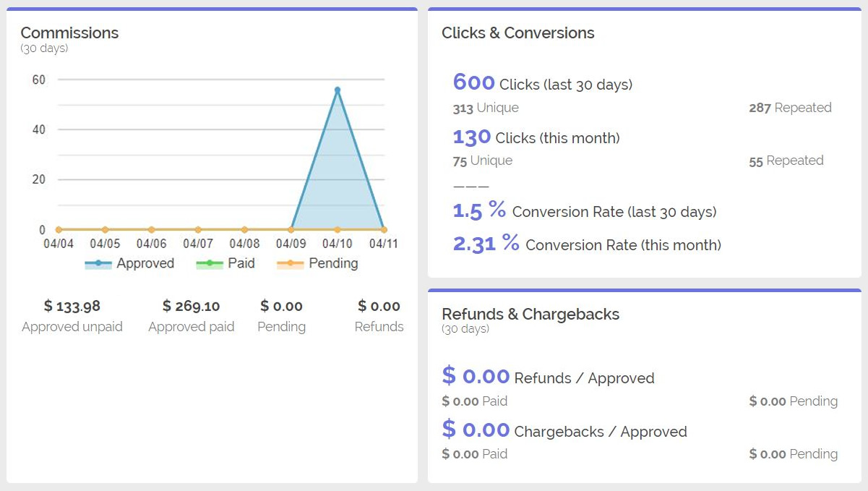This screenshot has width=868, height=491.
Task: Select the $ 133.98 Approved unpaid amount
Action: (72, 307)
